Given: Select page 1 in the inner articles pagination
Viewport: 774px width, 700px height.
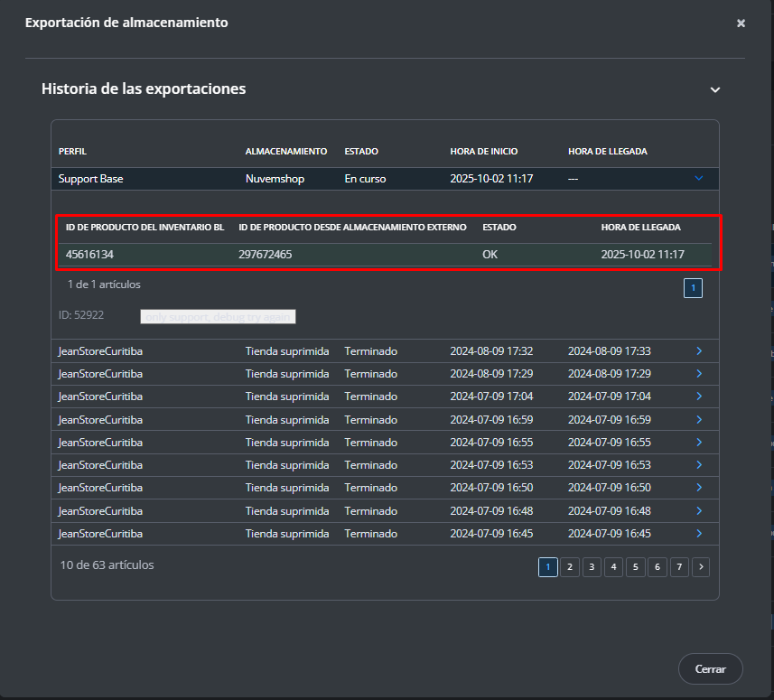Looking at the screenshot, I should 693,288.
